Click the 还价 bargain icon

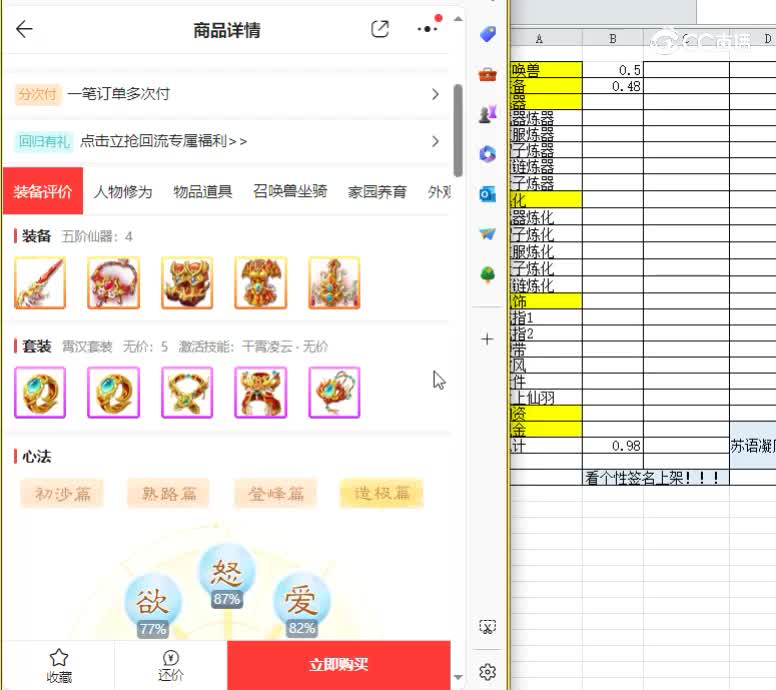coord(170,665)
